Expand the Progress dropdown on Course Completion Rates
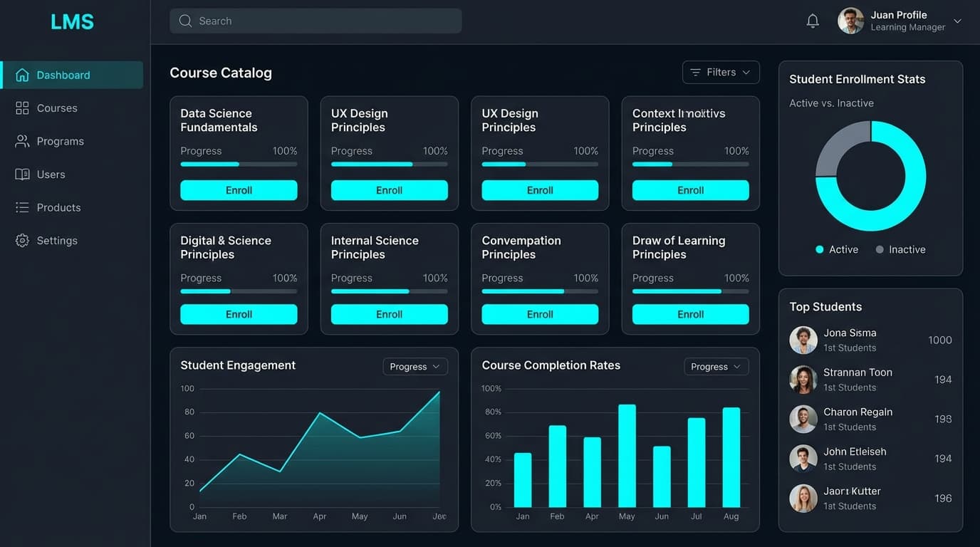Image resolution: width=980 pixels, height=547 pixels. [716, 366]
